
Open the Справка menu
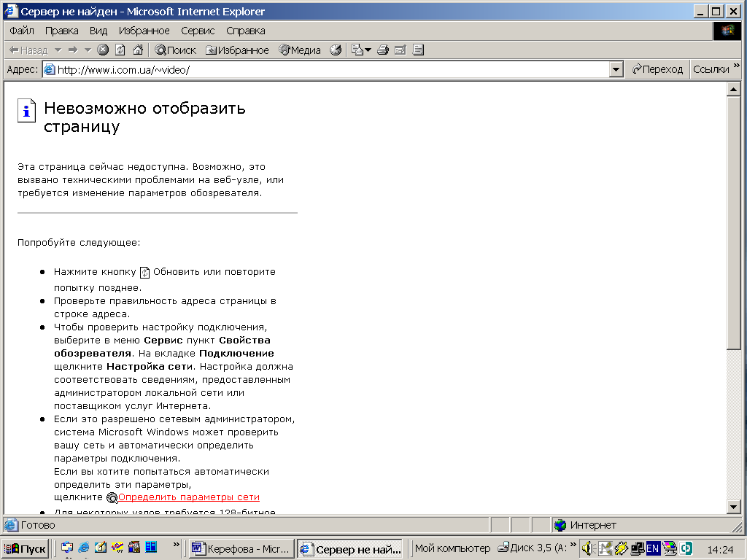pyautogui.click(x=246, y=31)
